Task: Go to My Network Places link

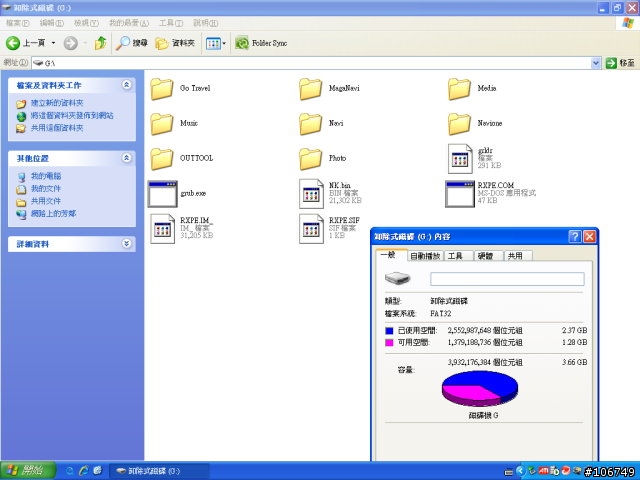Action: pos(53,213)
